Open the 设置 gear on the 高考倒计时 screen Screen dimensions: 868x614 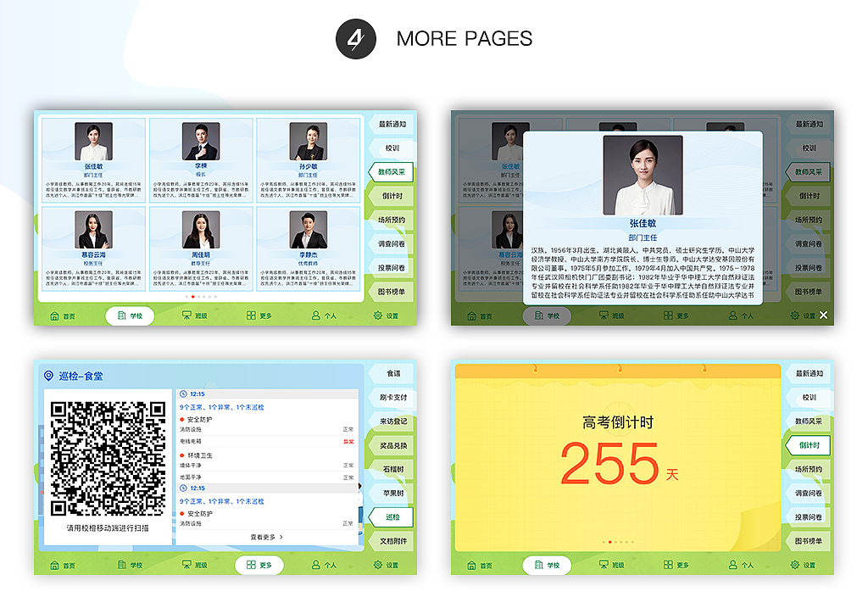click(x=795, y=565)
